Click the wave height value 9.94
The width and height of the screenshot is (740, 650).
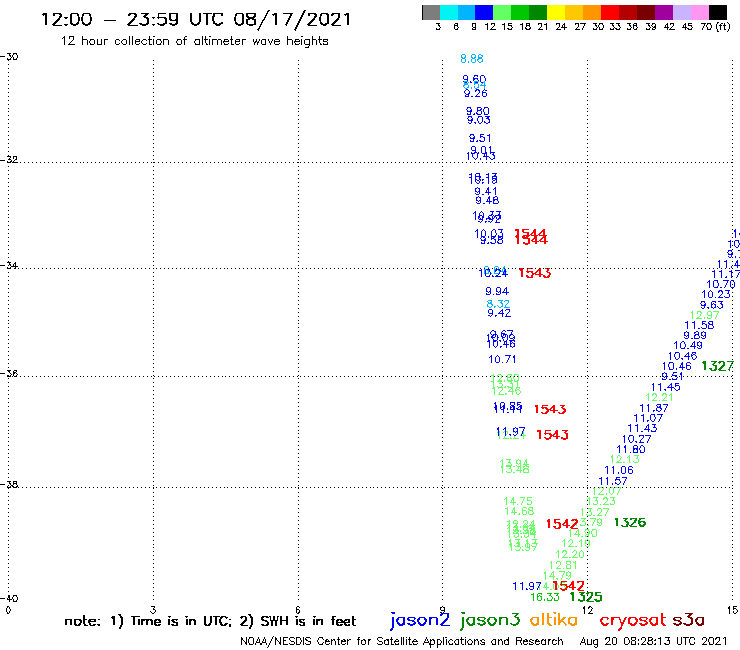497,291
